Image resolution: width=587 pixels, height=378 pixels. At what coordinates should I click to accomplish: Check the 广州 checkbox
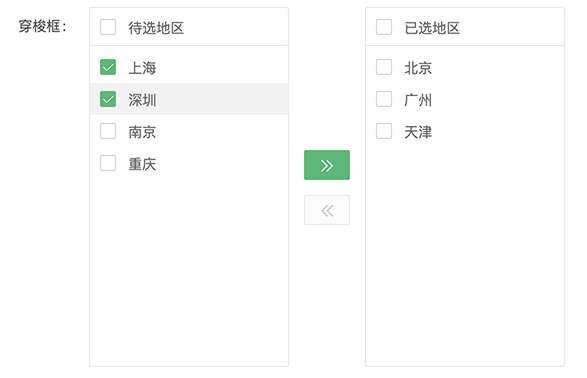tap(384, 99)
